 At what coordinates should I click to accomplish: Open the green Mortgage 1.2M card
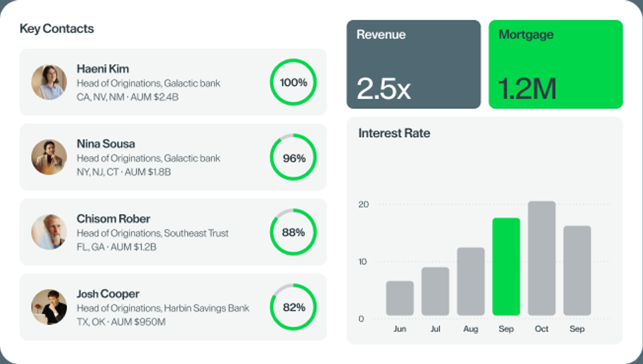[556, 64]
